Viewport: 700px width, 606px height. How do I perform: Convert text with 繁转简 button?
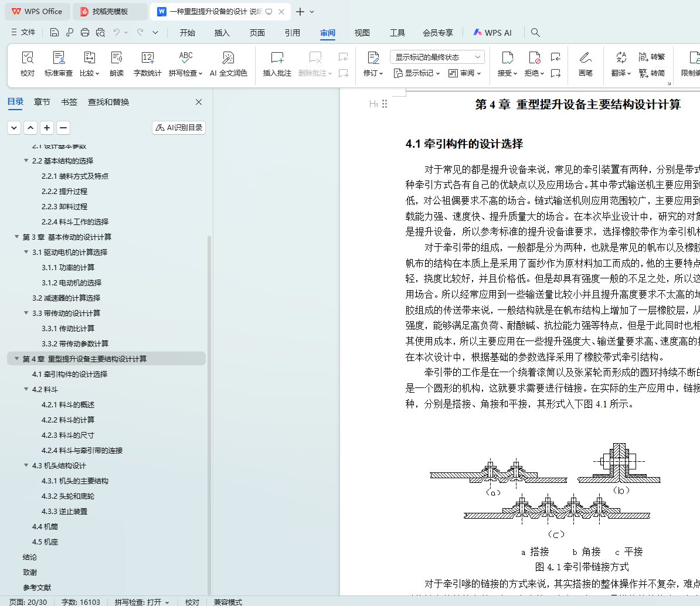click(652, 73)
